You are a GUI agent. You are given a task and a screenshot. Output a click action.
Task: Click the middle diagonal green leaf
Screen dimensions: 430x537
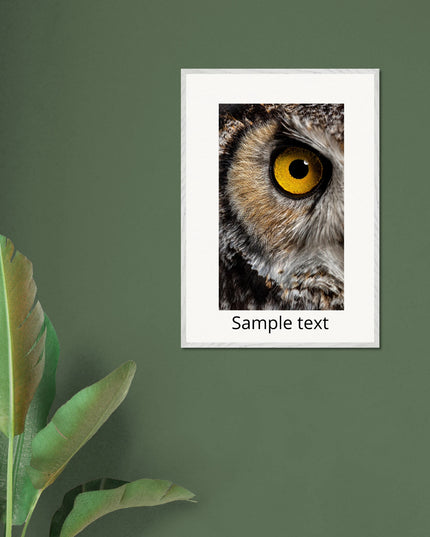coord(82,421)
